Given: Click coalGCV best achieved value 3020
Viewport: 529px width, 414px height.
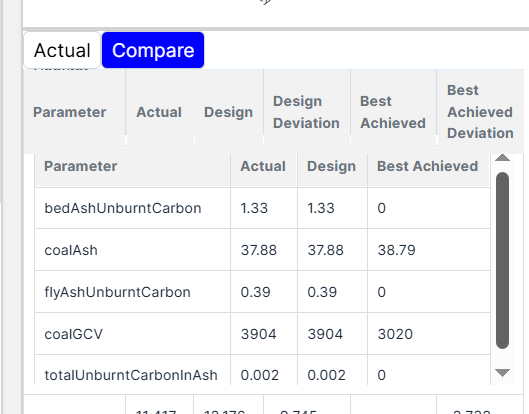Looking at the screenshot, I should click(x=395, y=334).
